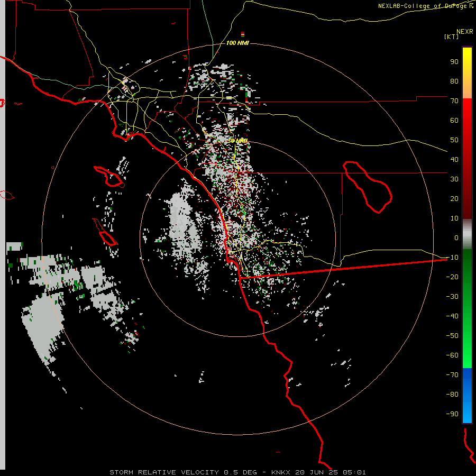476x476 pixels.
Task: Click the -20 value on the velocity scale
Action: pyautogui.click(x=452, y=277)
